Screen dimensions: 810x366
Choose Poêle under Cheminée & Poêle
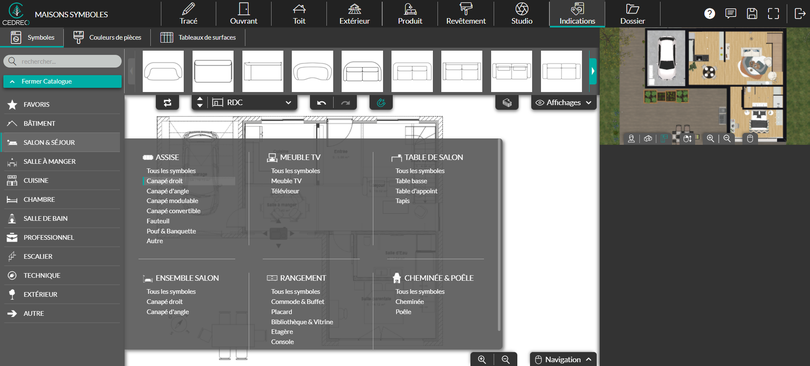click(403, 312)
